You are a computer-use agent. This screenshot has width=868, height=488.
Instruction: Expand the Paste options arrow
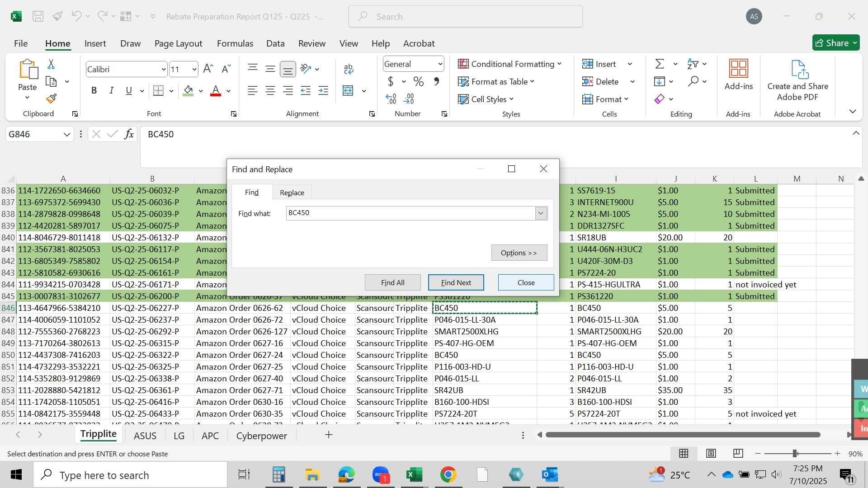pyautogui.click(x=27, y=98)
